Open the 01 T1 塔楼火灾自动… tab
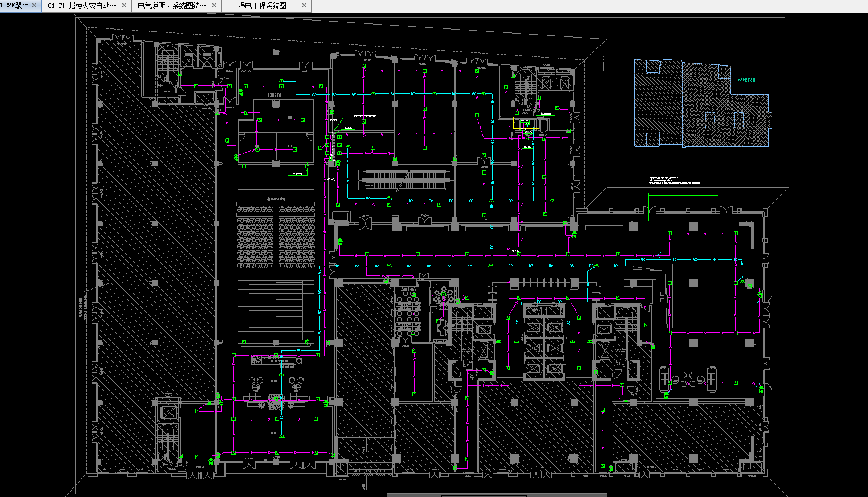This screenshot has height=497, width=868. (x=82, y=6)
